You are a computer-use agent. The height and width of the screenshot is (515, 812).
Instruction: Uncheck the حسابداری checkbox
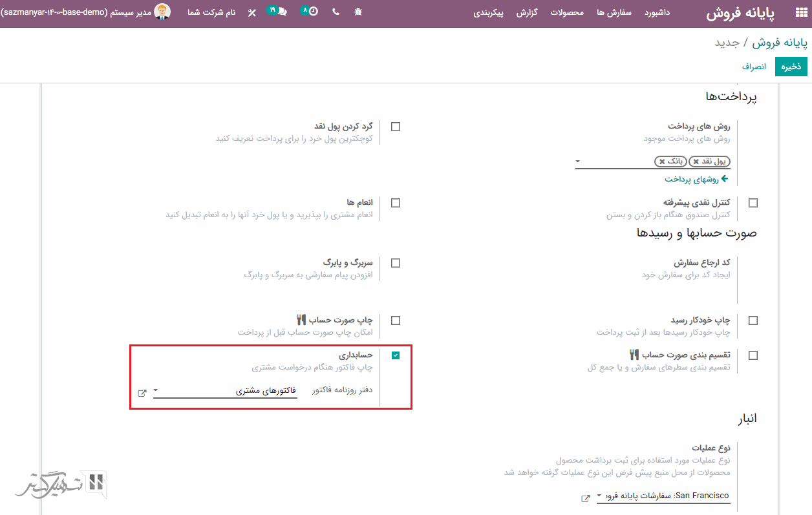click(396, 355)
